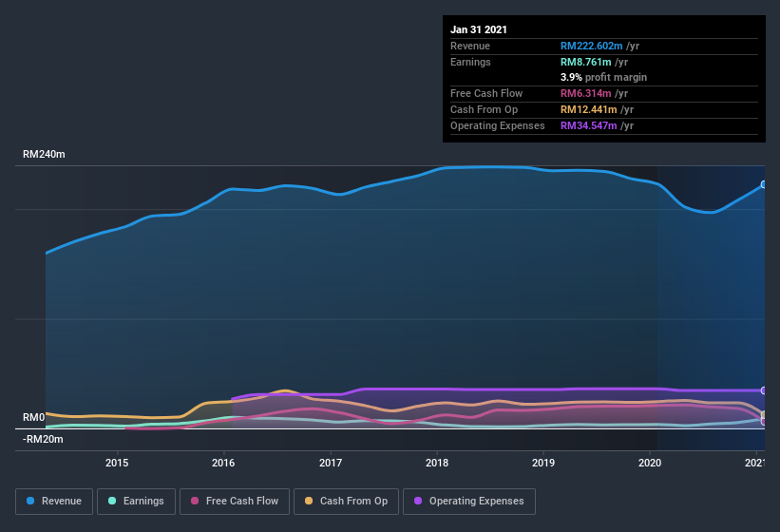Click the RM240m y-axis label
780x532 pixels.
44,154
